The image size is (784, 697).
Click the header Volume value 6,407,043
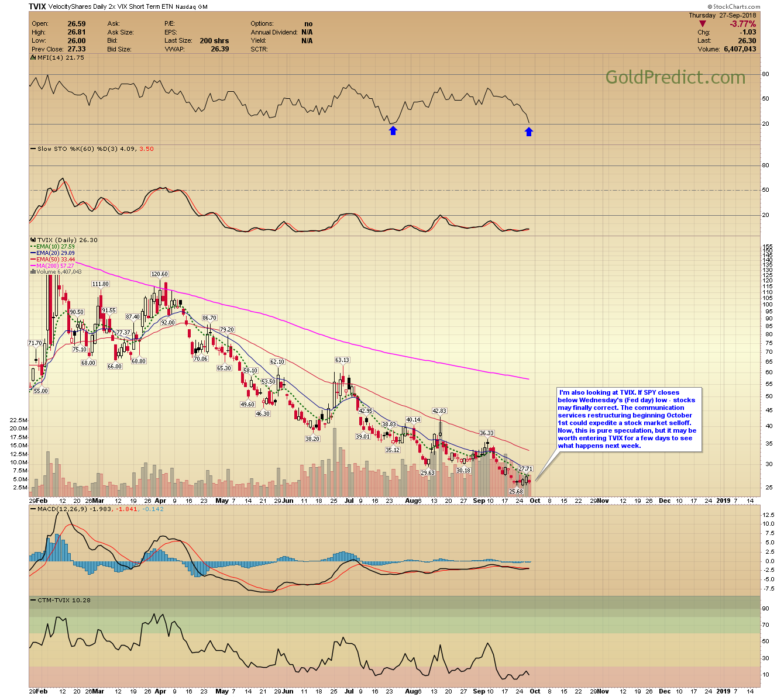tap(740, 49)
